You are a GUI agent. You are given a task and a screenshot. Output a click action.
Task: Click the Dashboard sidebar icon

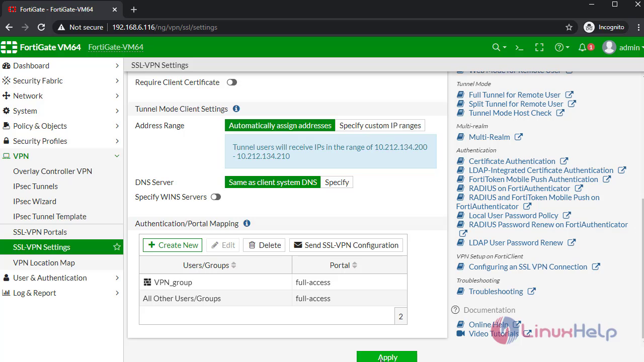tap(7, 65)
